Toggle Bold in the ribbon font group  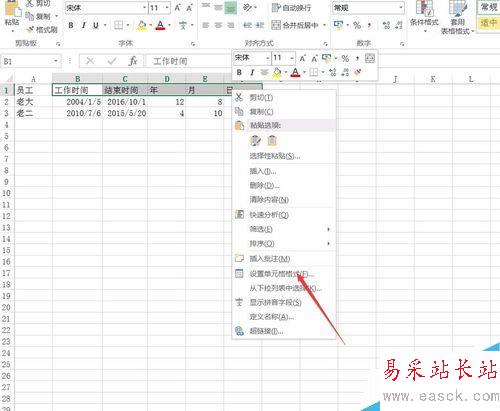[71, 25]
